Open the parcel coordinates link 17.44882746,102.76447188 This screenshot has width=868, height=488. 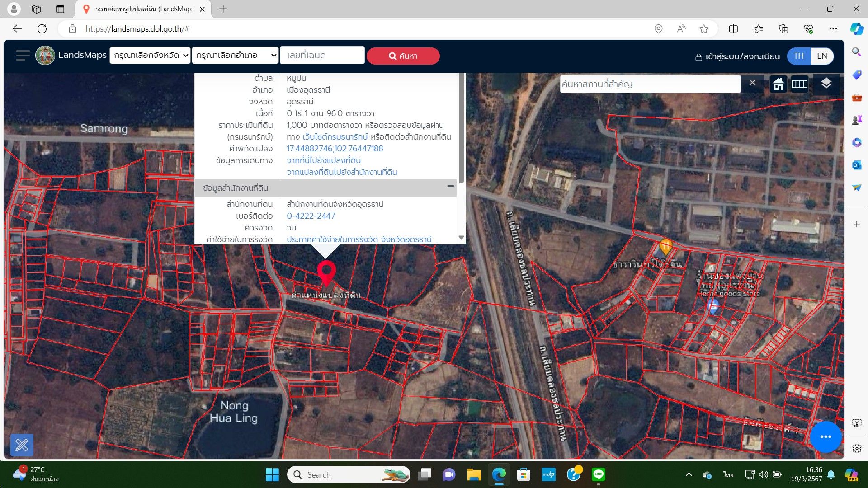point(335,149)
